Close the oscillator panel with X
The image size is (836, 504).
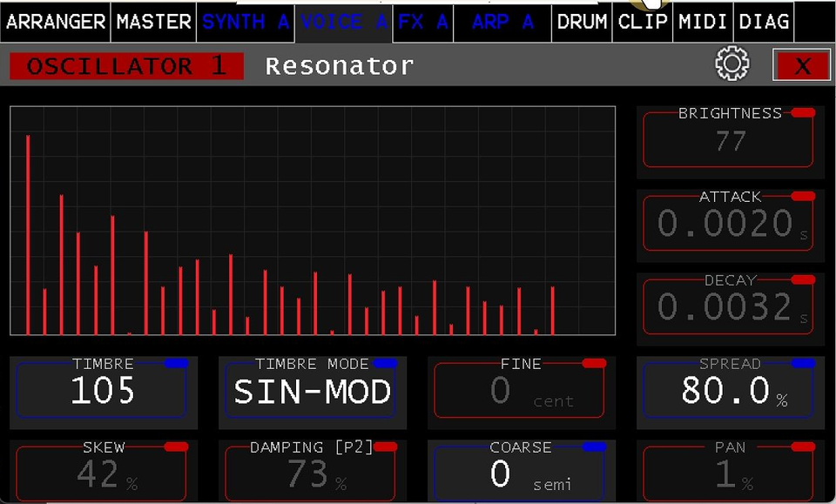(x=801, y=65)
